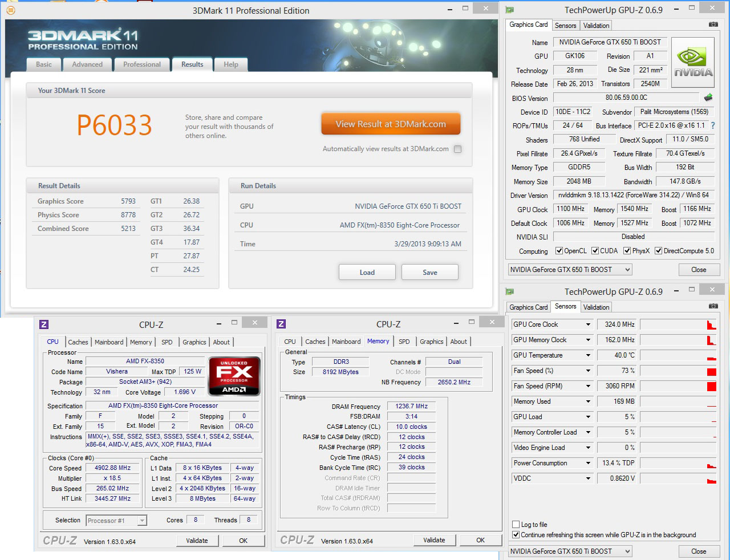Screen dimensions: 730x560
Task: Open Validation tab in upper GPU-Z window
Action: click(x=597, y=26)
